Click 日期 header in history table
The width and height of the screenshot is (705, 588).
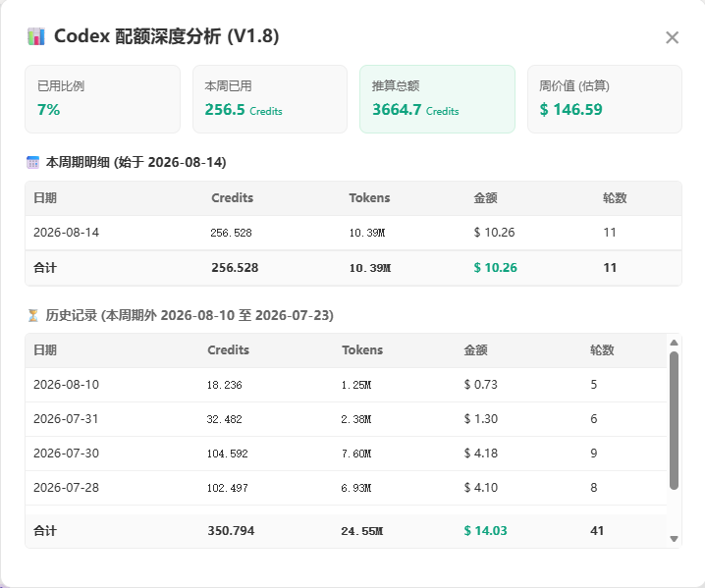point(45,350)
